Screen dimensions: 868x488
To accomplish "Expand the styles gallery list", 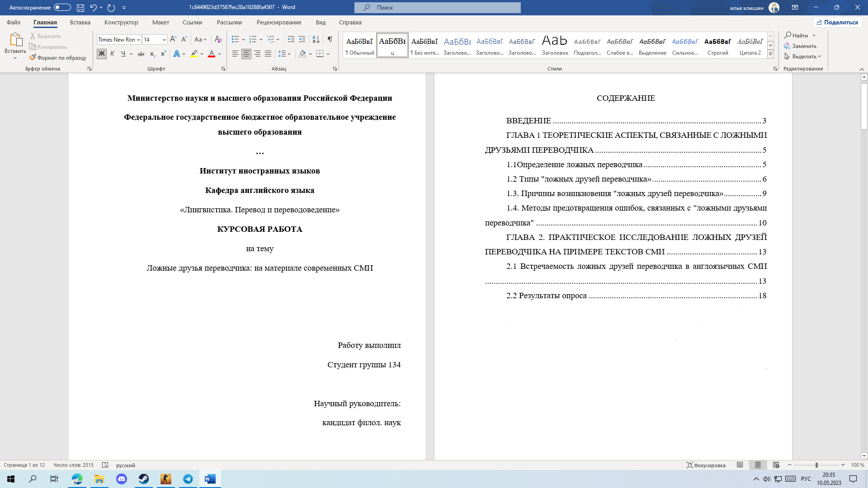I will (x=770, y=54).
